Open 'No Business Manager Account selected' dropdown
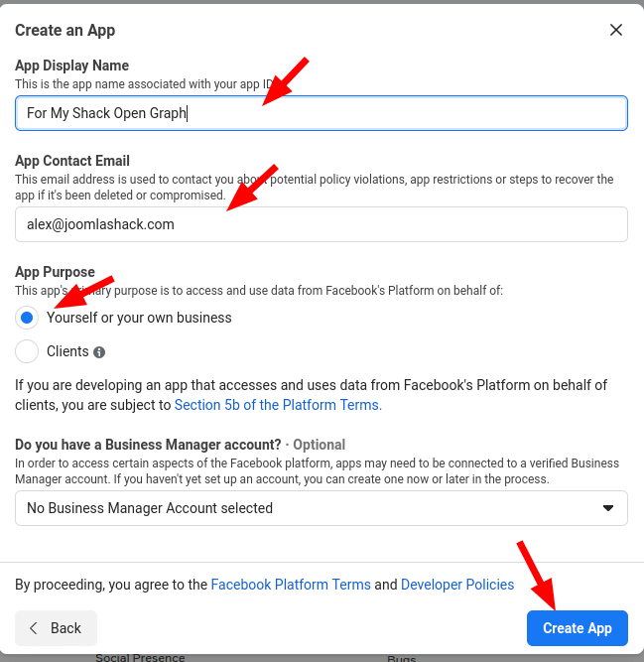This screenshot has height=662, width=644. tap(322, 508)
